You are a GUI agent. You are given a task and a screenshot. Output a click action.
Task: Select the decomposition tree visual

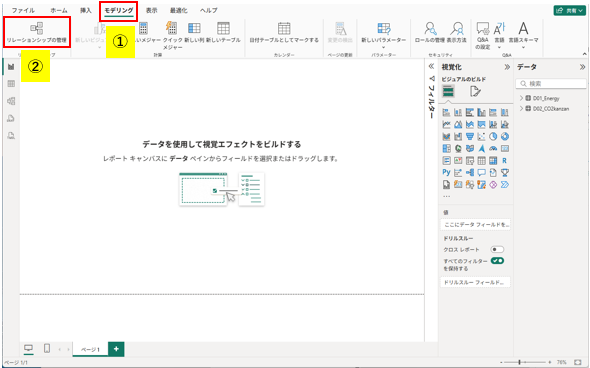pyautogui.click(x=470, y=172)
